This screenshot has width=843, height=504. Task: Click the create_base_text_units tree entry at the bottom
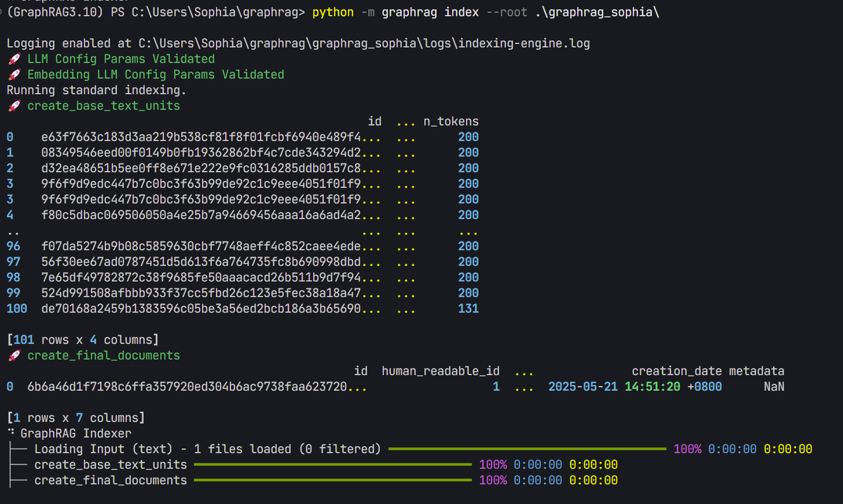tap(111, 465)
